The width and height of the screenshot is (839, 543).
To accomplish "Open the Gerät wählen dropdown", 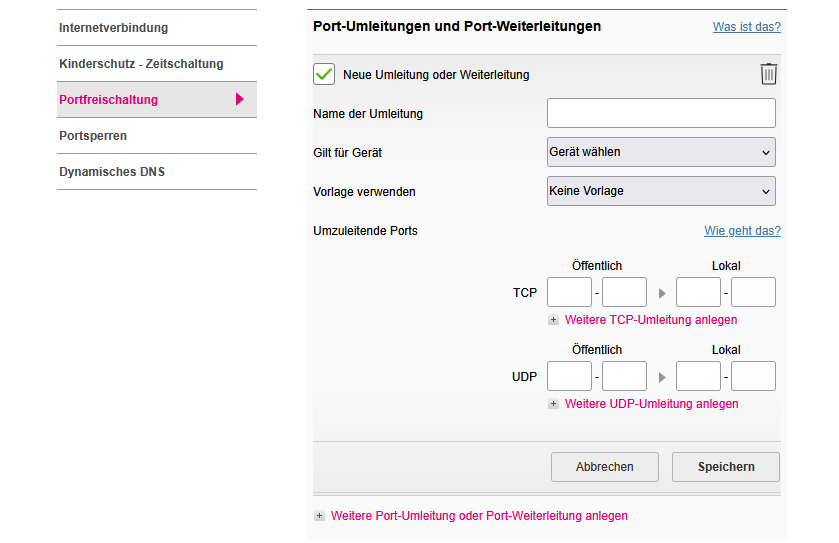I will click(x=661, y=152).
